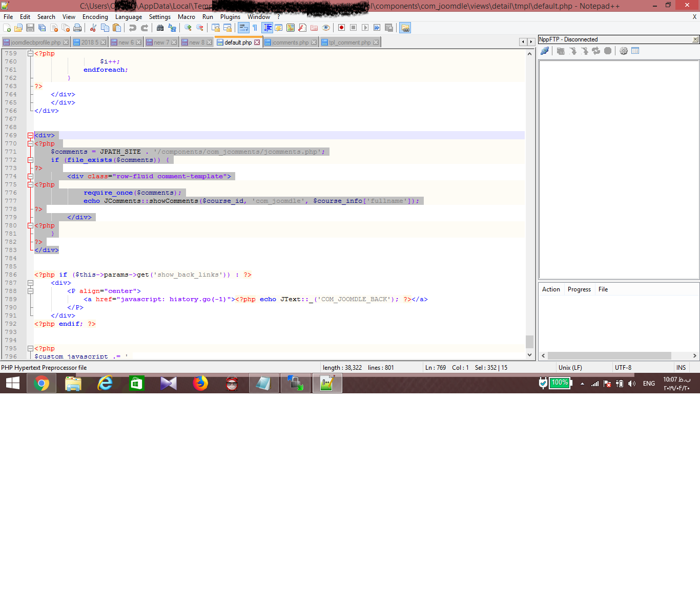
Task: Toggle Word Wrap in toolbar
Action: coord(243,28)
